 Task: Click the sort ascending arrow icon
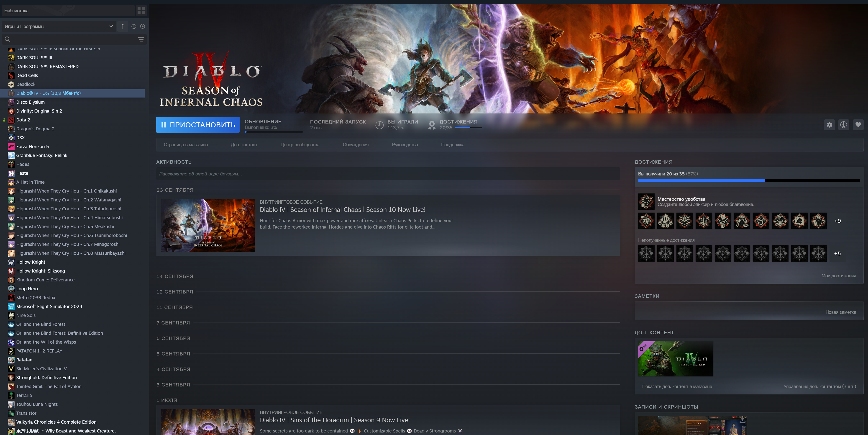click(x=123, y=26)
